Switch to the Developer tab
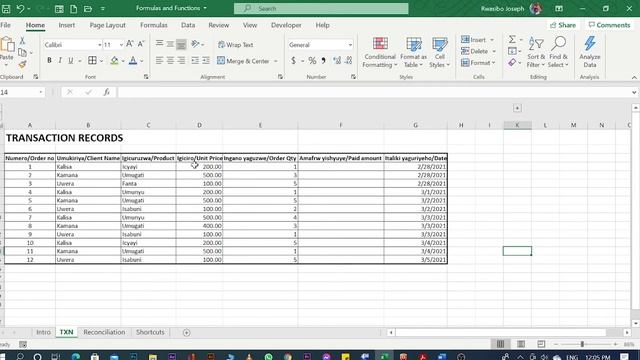 pyautogui.click(x=286, y=25)
